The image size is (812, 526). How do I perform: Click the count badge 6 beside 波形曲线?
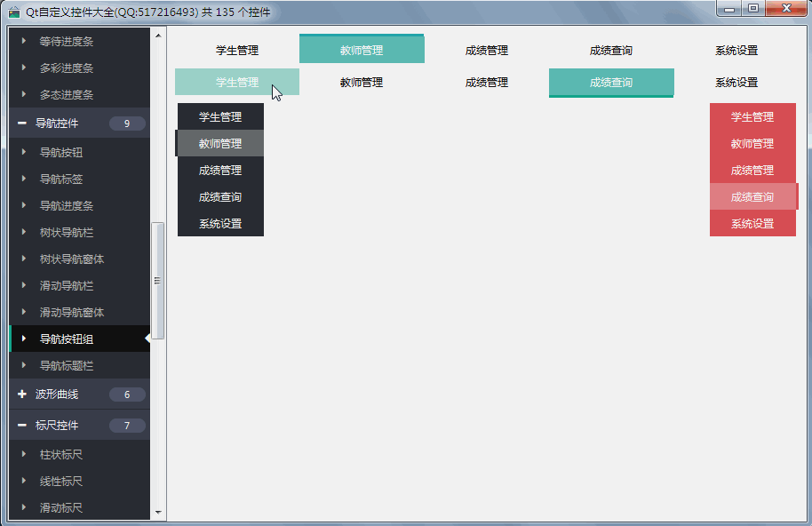click(x=127, y=394)
